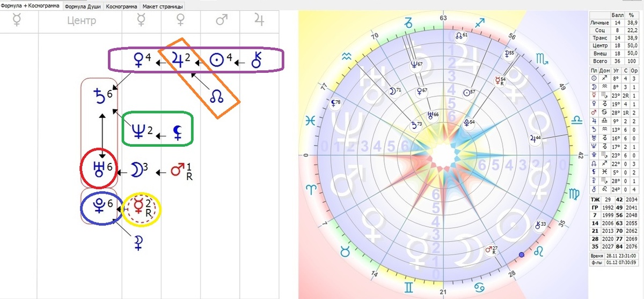Click Sun 57 on the chart wheel

pyautogui.click(x=469, y=92)
